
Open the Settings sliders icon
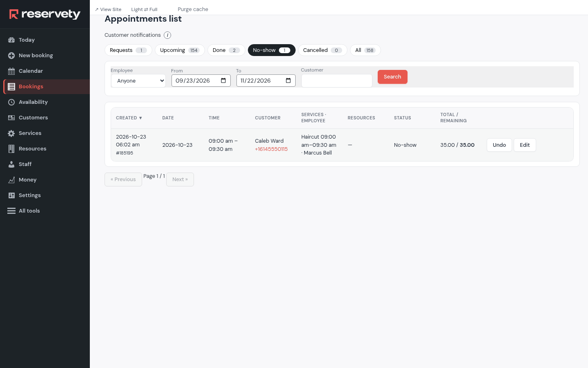click(11, 195)
